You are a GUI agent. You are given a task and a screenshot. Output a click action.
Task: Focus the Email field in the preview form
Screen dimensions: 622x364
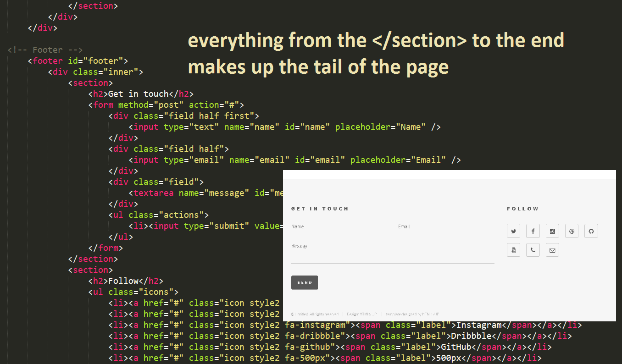tap(446, 226)
